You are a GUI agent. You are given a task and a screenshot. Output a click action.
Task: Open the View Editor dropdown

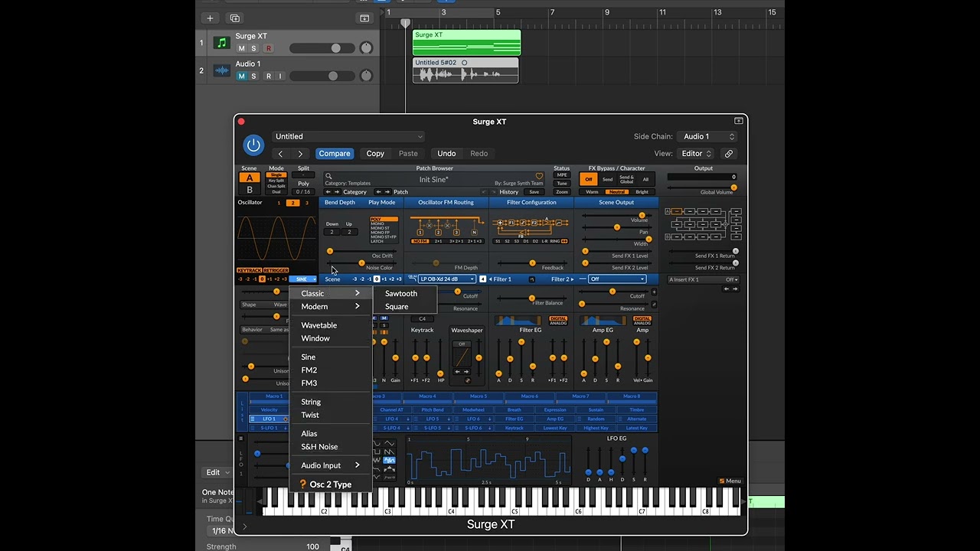(697, 154)
